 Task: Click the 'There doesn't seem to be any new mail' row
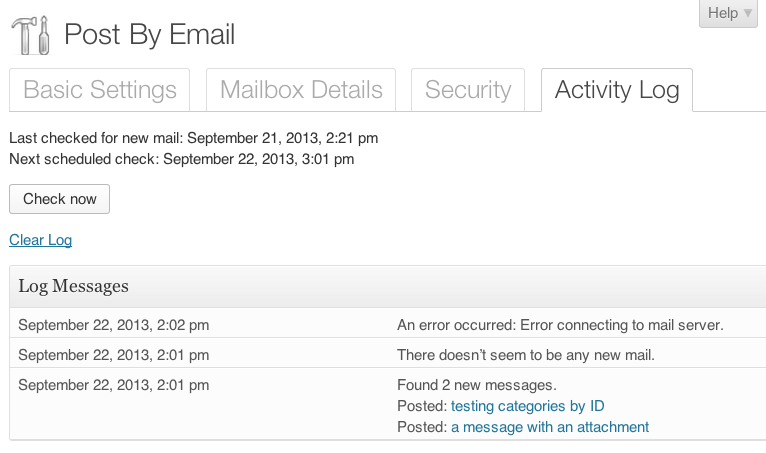pyautogui.click(x=388, y=353)
